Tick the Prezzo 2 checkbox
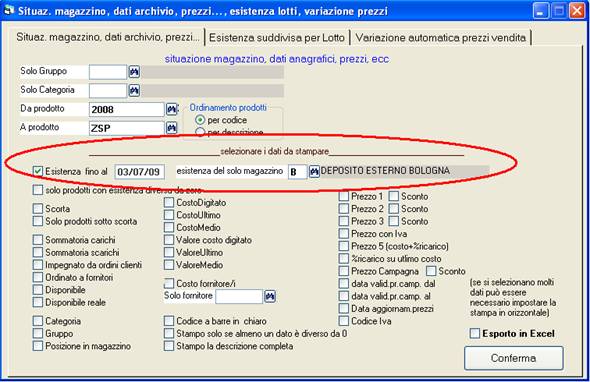The height and width of the screenshot is (382, 590). (344, 209)
